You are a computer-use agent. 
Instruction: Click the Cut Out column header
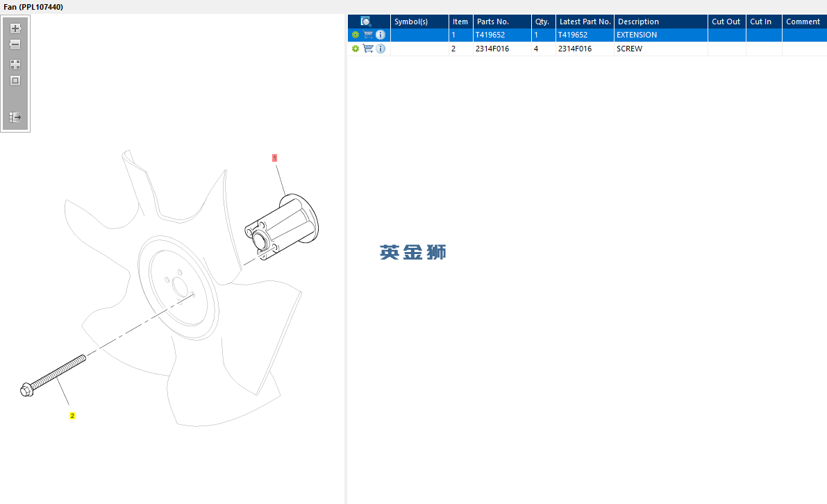coord(727,22)
